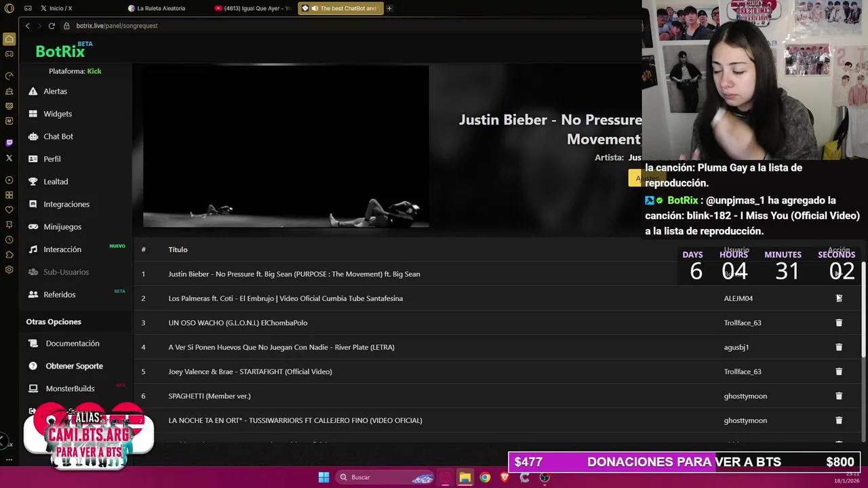Open Referidos in the sidebar
This screenshot has height=488, width=868.
coord(52,294)
